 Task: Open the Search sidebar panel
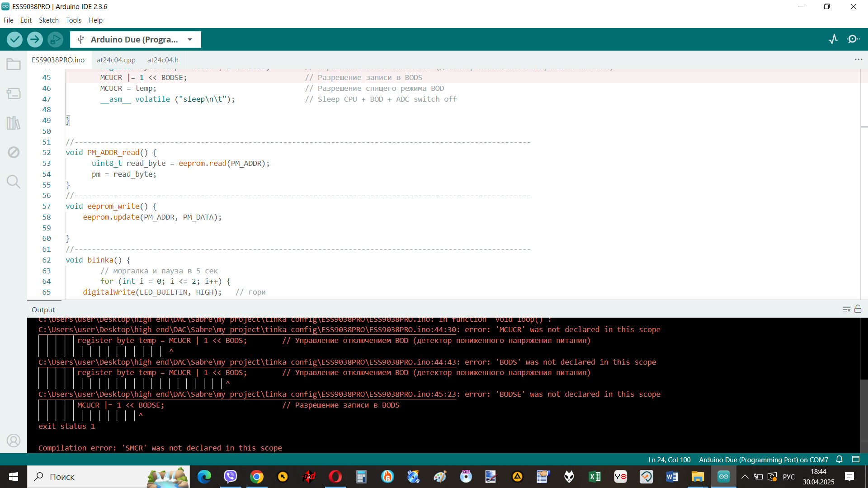tap(14, 182)
